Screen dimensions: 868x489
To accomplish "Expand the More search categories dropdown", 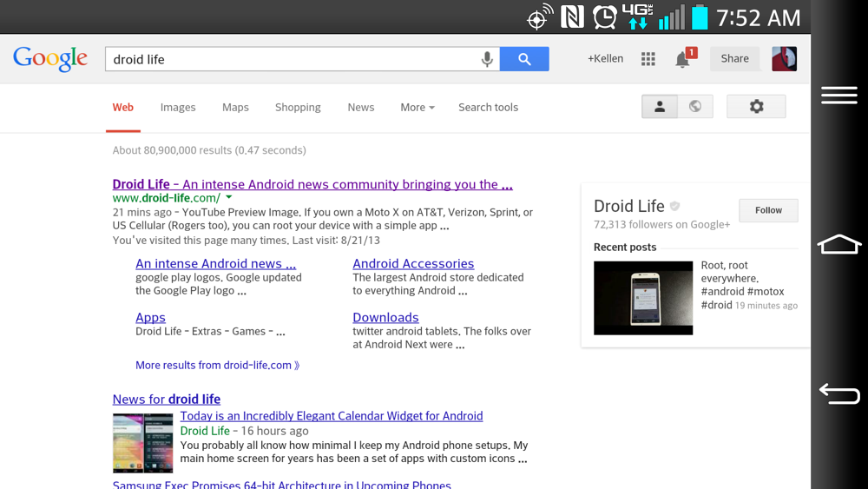I will click(418, 108).
